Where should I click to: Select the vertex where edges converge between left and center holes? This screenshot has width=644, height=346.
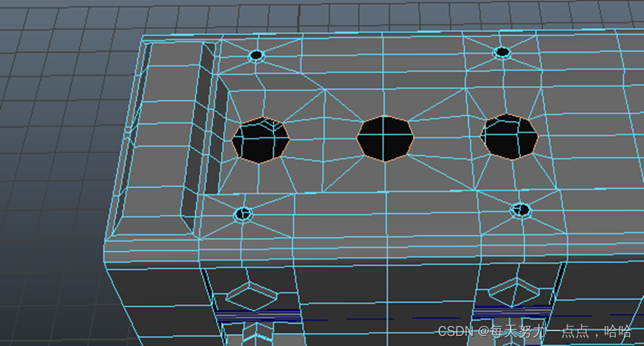tap(325, 90)
